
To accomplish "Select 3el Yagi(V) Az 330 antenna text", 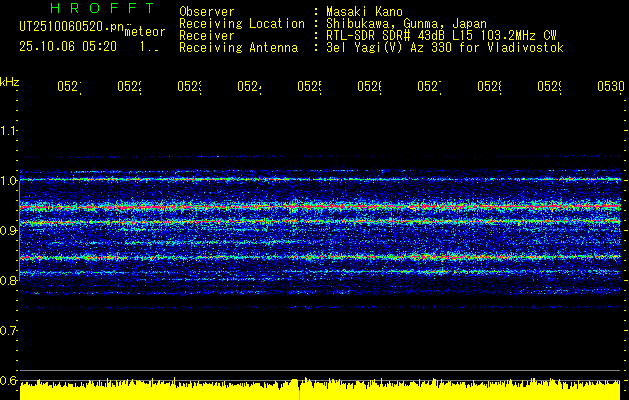I will coord(445,48).
